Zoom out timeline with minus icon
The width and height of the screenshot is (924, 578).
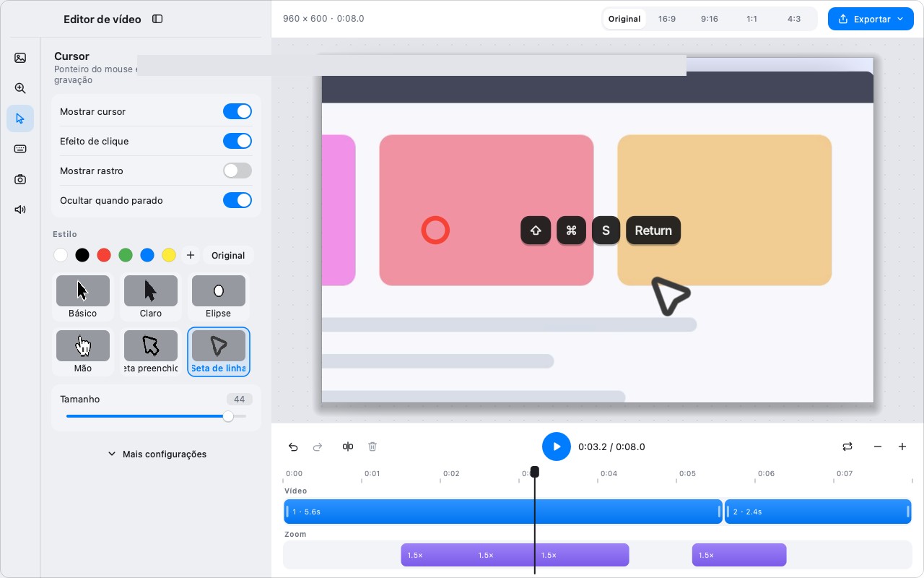pos(878,447)
